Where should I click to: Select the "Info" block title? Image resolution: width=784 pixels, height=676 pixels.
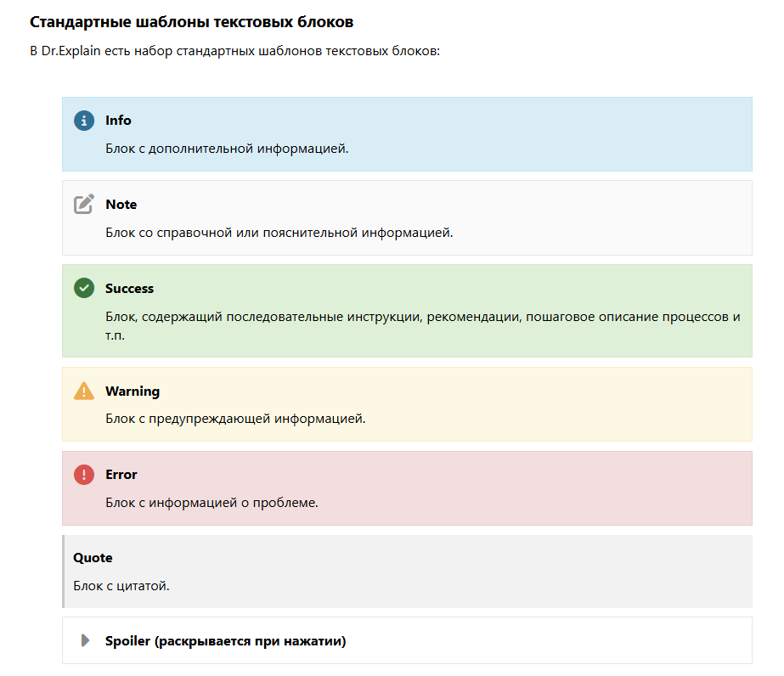point(118,121)
